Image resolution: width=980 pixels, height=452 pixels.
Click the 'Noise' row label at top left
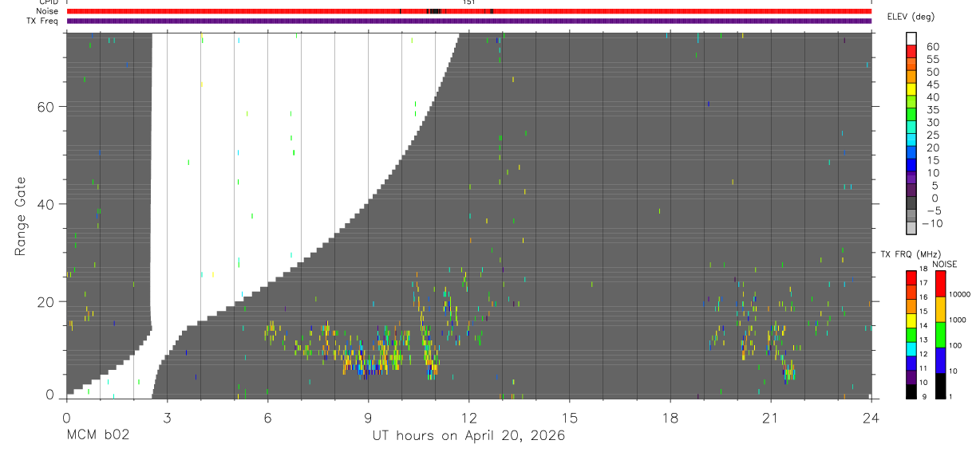click(x=47, y=11)
